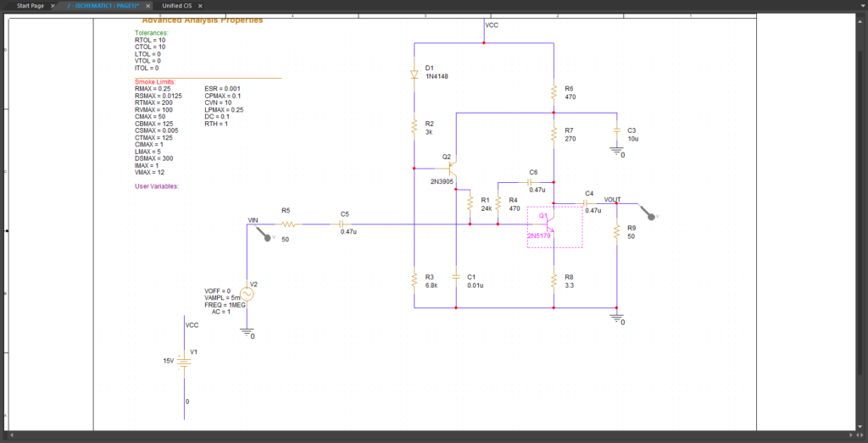
Task: Select resistor R9 symbol
Action: (x=616, y=231)
